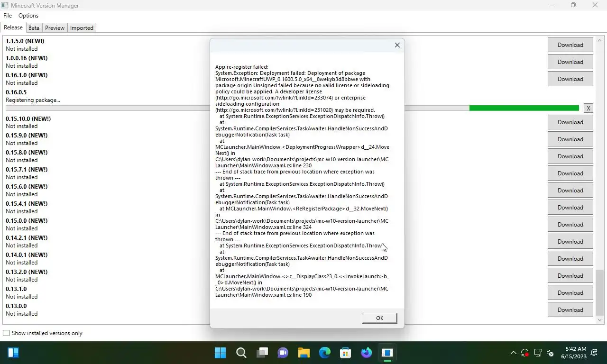Viewport: 607px width, 364px height.
Task: Select the 0.16.0.5 version entry
Action: tap(16, 92)
